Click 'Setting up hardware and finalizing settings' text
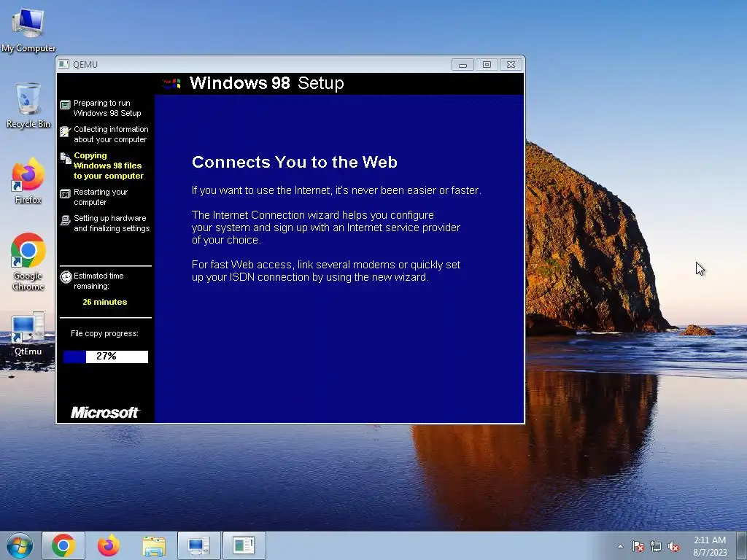The image size is (747, 560). [x=112, y=223]
